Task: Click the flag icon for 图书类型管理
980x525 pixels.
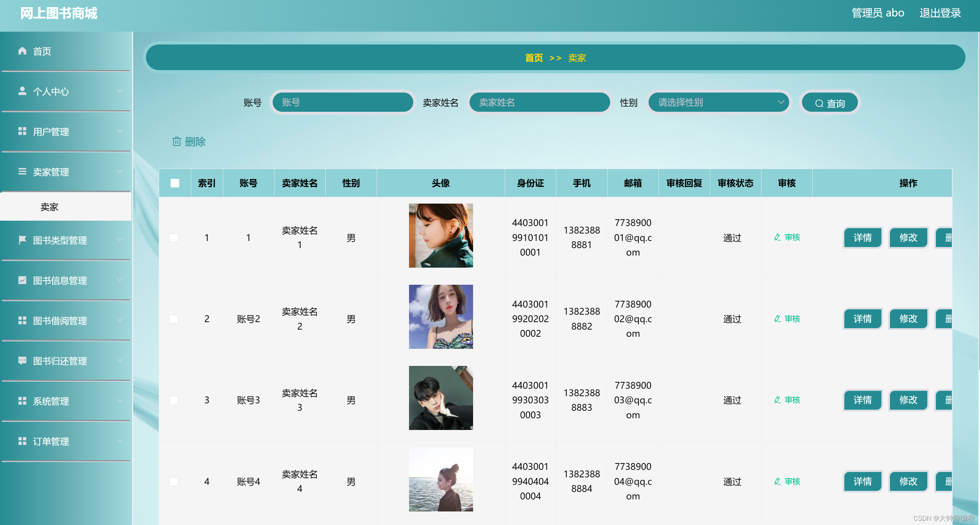Action: 22,240
